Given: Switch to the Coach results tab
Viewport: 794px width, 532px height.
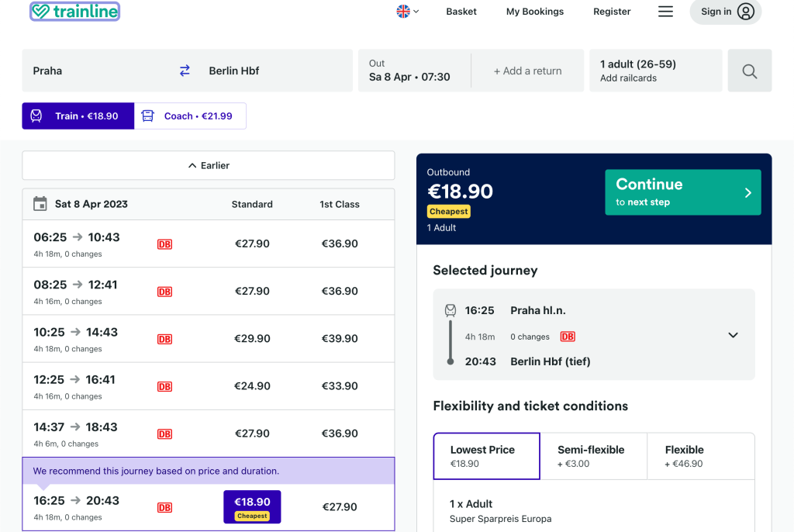Looking at the screenshot, I should pos(190,116).
